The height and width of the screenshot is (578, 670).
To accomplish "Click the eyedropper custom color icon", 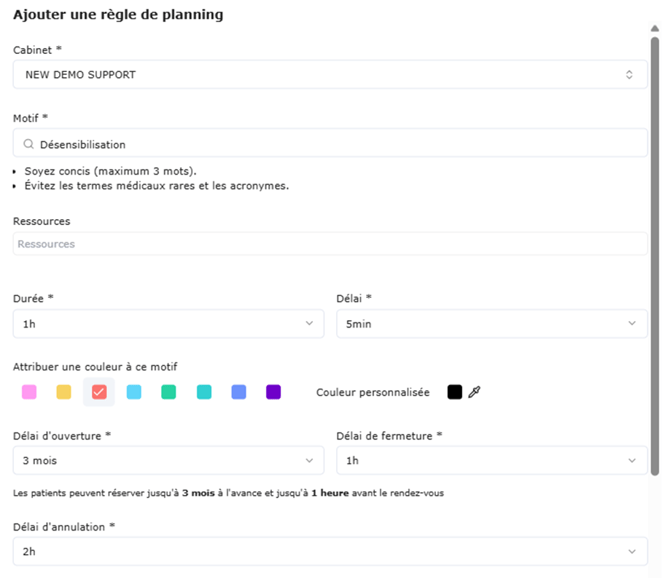I will (475, 392).
